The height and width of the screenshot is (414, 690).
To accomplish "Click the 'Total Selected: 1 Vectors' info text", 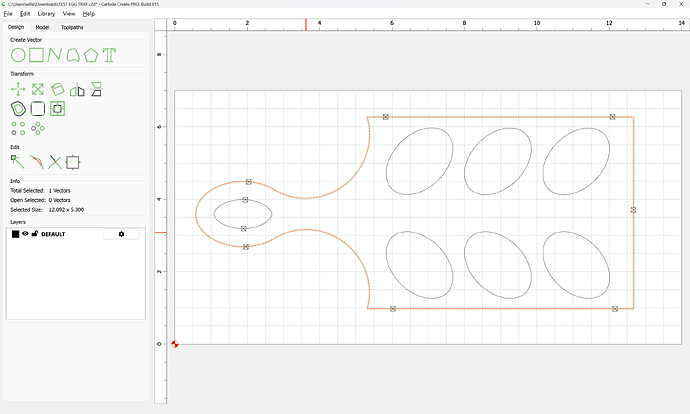I will pyautogui.click(x=40, y=191).
